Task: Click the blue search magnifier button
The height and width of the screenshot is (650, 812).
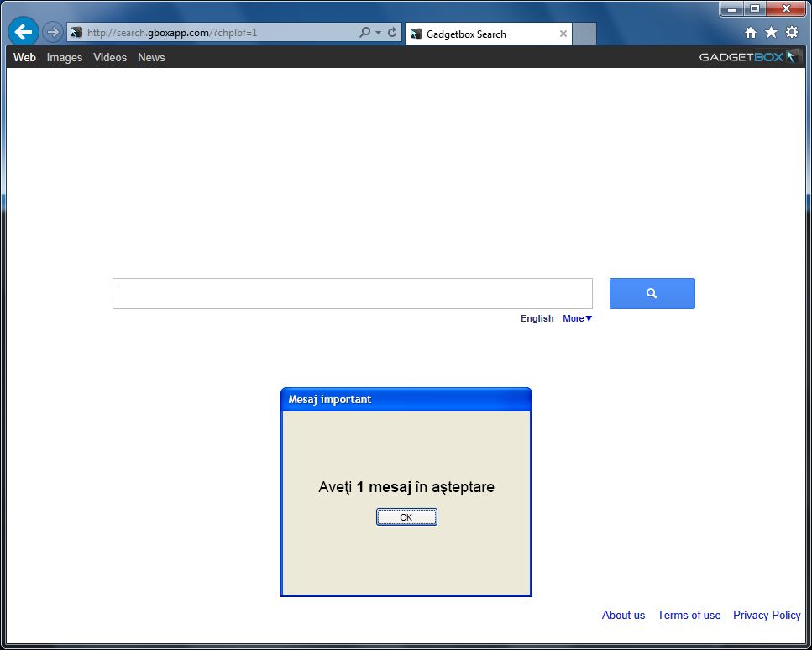Action: point(652,294)
